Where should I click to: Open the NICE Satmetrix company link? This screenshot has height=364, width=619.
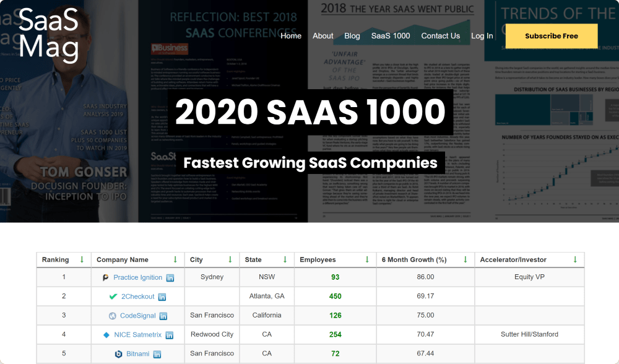138,335
